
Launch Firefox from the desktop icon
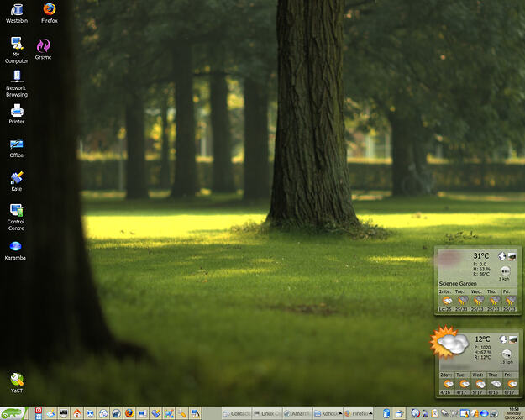point(50,13)
